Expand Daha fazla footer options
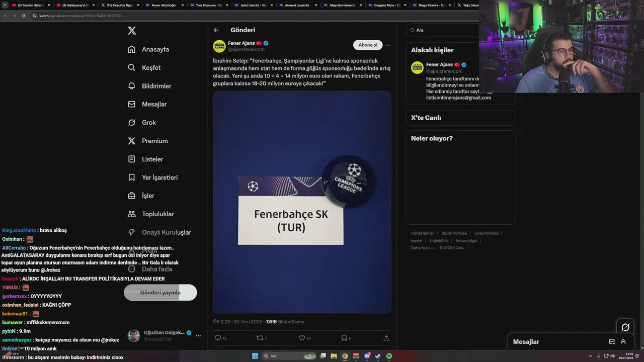 point(423,248)
